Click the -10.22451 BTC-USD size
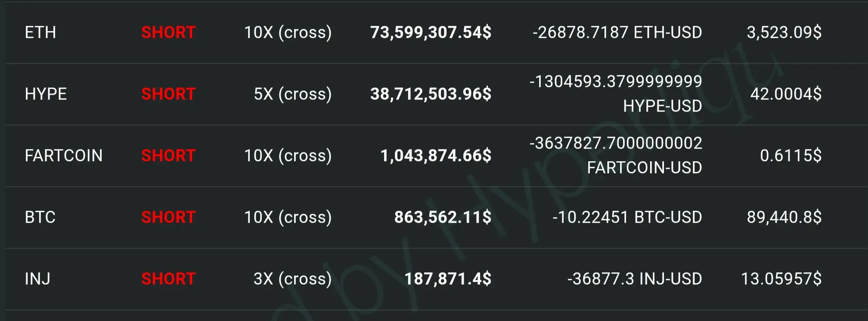The height and width of the screenshot is (321, 868). 627,217
